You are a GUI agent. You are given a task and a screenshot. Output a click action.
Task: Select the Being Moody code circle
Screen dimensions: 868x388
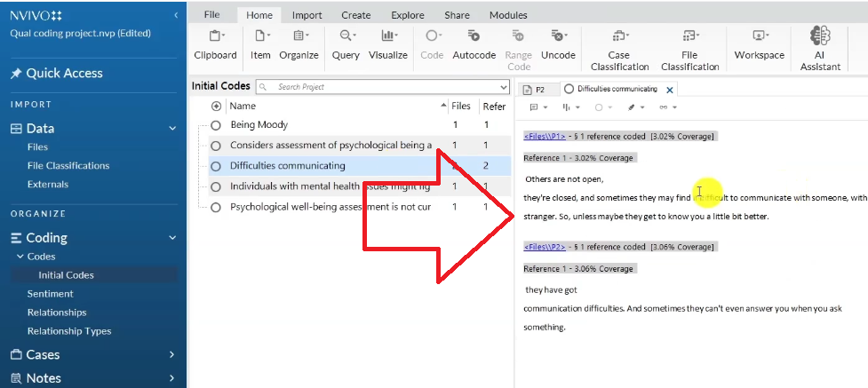[x=216, y=125]
